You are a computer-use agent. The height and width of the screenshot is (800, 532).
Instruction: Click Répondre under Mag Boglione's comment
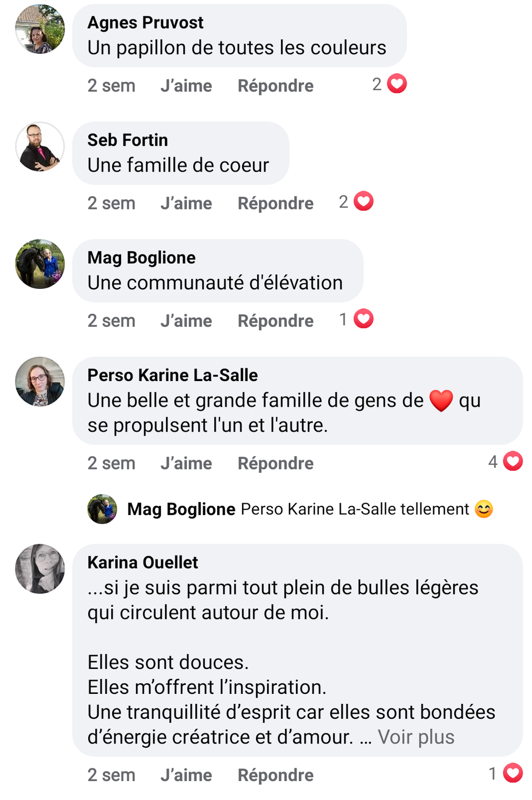(275, 321)
